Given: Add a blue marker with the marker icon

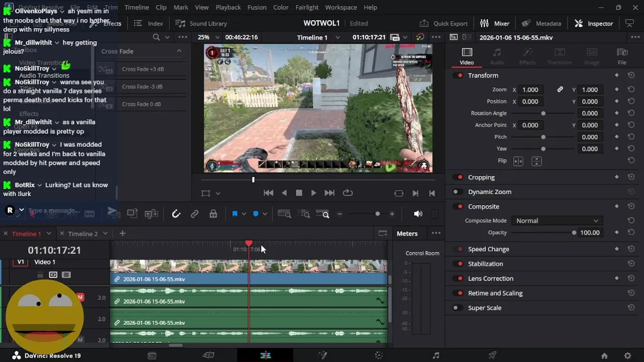Looking at the screenshot, I should point(256,214).
